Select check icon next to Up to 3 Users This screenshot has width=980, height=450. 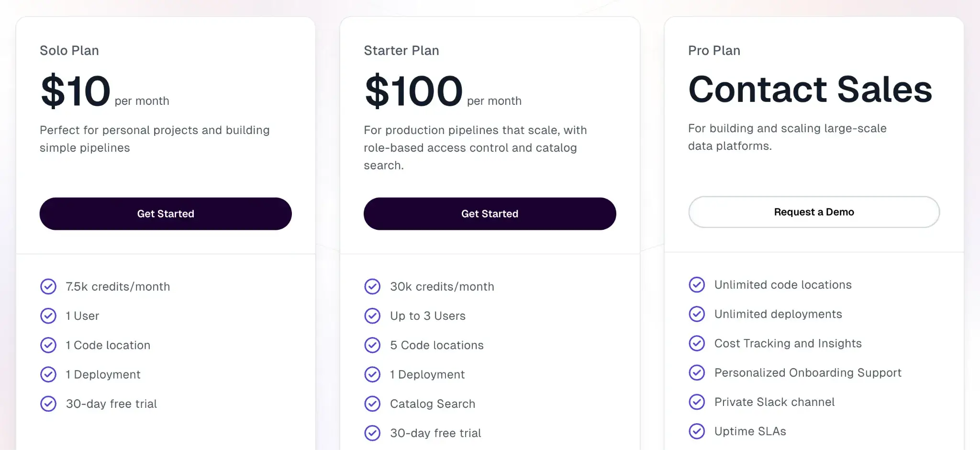pos(372,316)
